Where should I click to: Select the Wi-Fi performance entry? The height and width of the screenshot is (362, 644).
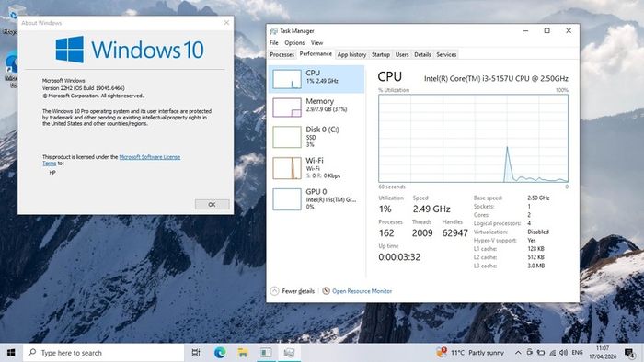coord(316,168)
